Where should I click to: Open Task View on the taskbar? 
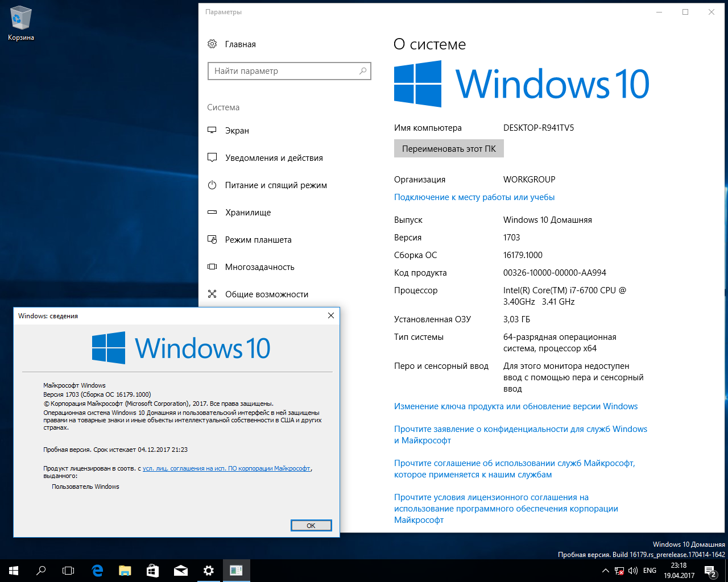68,571
